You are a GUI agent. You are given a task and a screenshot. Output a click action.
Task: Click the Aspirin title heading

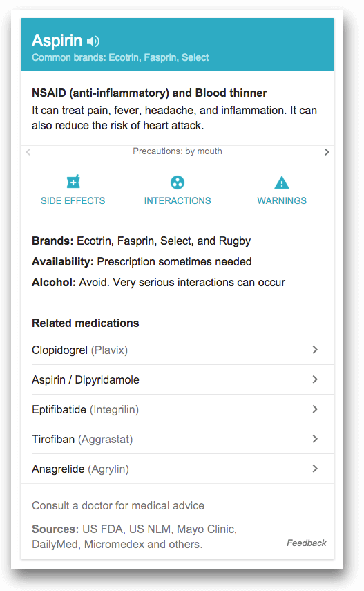click(57, 40)
